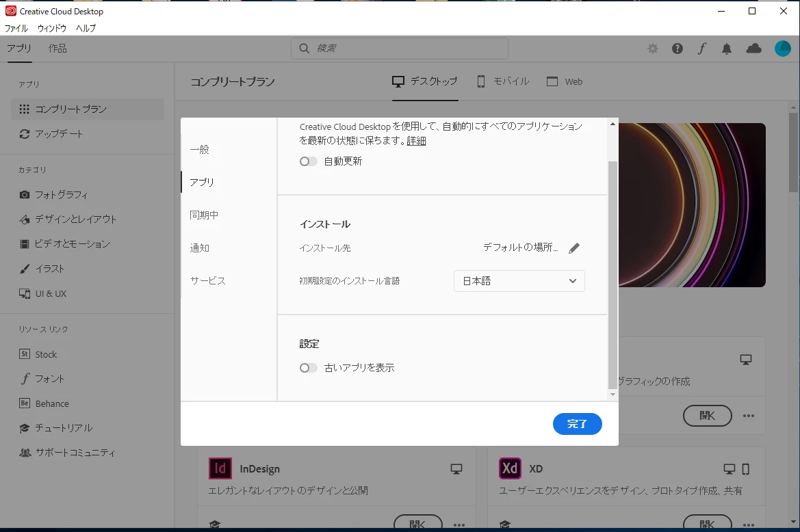Viewport: 800px width, 532px height.
Task: Open the ウィンドウ menu
Action: (x=52, y=28)
